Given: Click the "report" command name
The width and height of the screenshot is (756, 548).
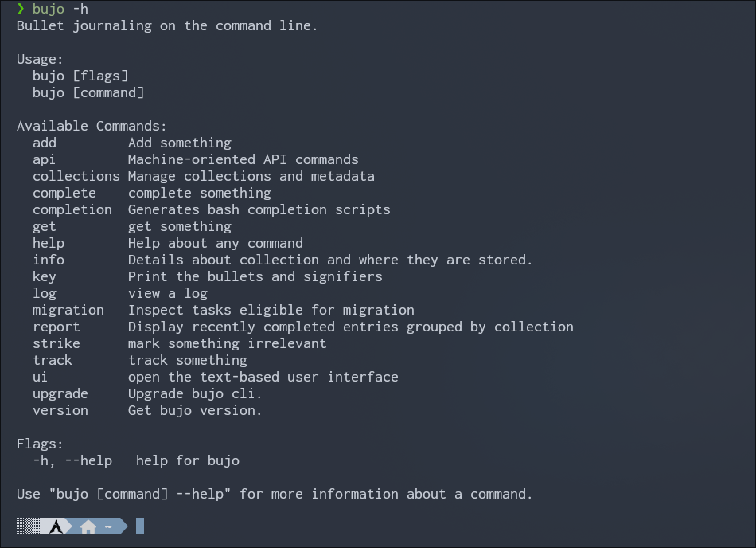Looking at the screenshot, I should (57, 327).
